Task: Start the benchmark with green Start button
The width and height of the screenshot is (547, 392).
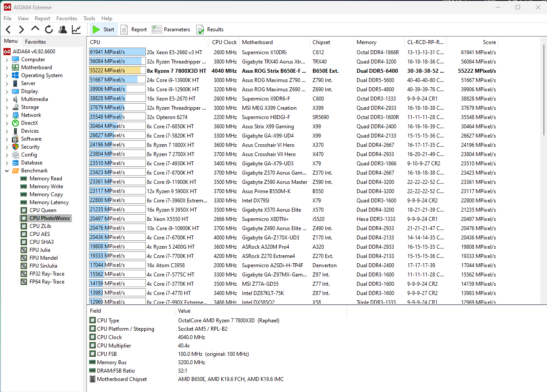Action: (104, 30)
